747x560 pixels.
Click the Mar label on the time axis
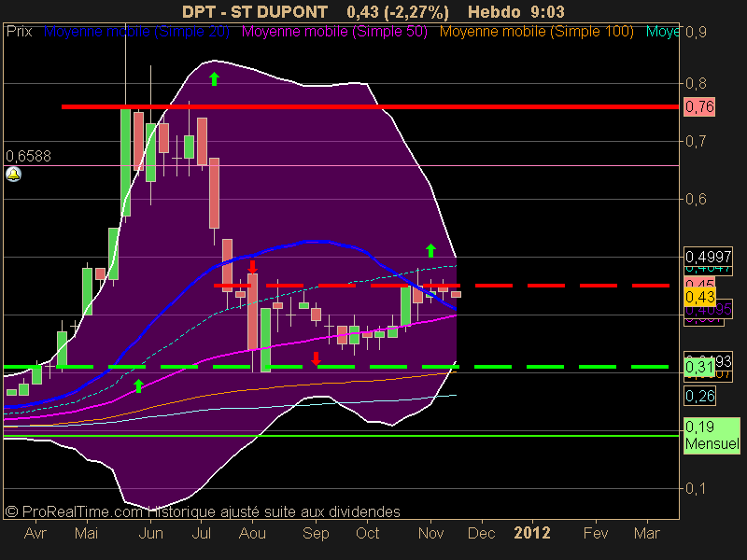[x=646, y=533]
